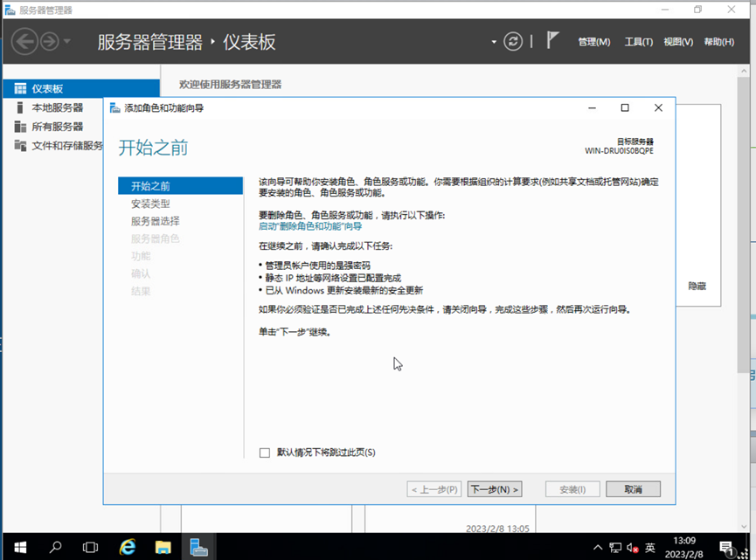Click the scroll-down arrow of the dashboard scrollbar

[744, 527]
